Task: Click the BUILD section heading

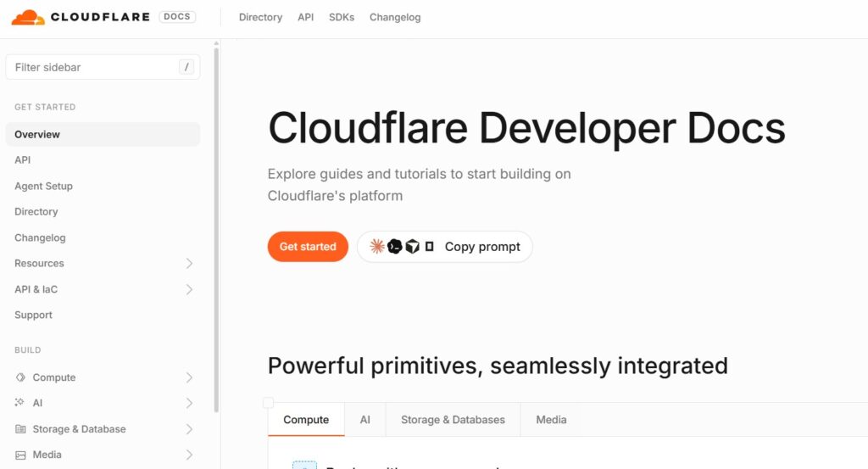Action: click(28, 350)
